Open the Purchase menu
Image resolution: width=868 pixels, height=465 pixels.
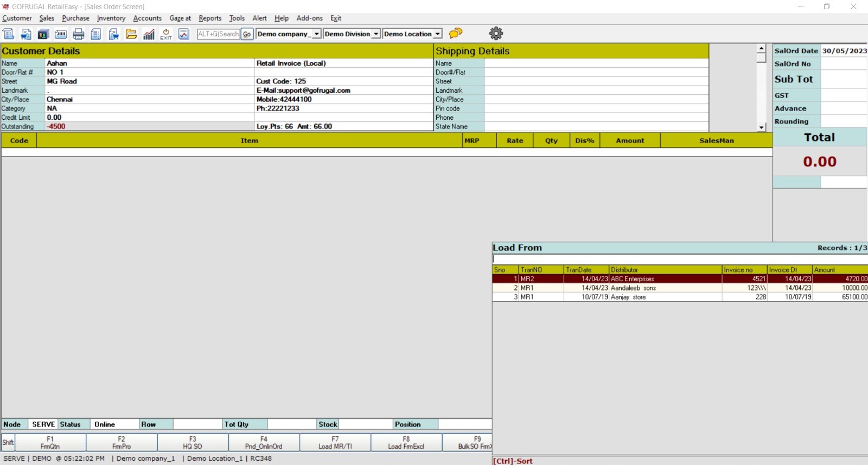click(x=75, y=18)
